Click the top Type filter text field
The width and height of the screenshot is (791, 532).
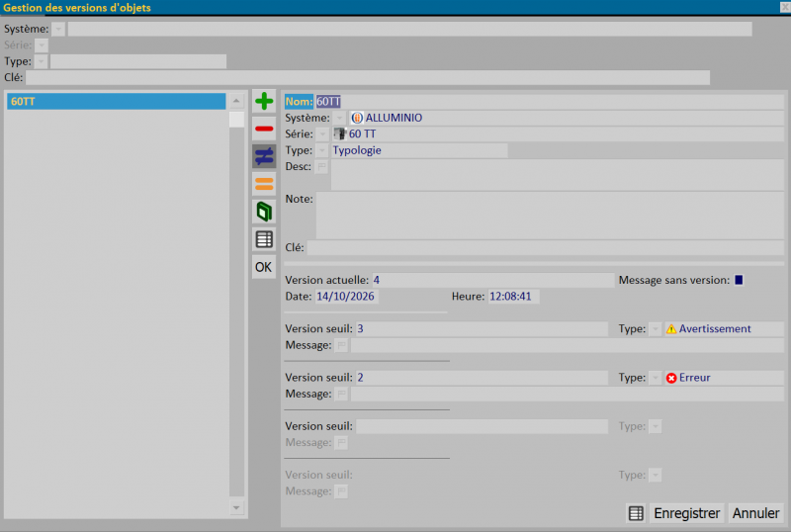click(x=138, y=61)
